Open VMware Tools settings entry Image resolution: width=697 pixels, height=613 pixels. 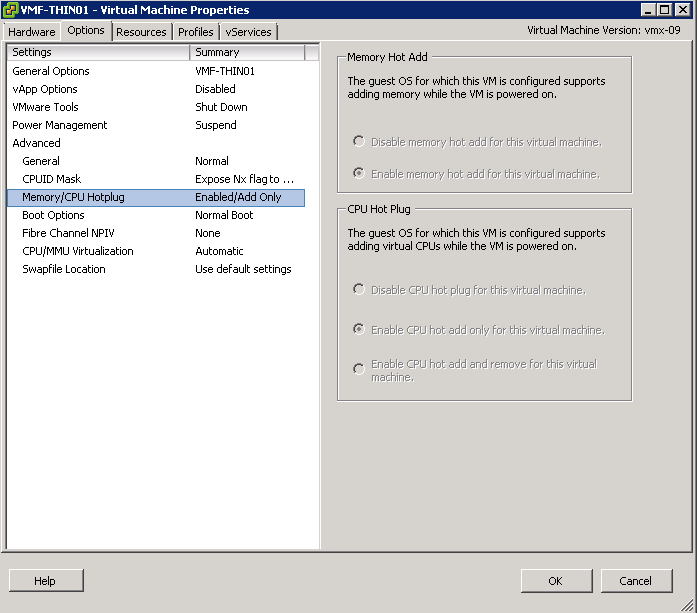45,107
